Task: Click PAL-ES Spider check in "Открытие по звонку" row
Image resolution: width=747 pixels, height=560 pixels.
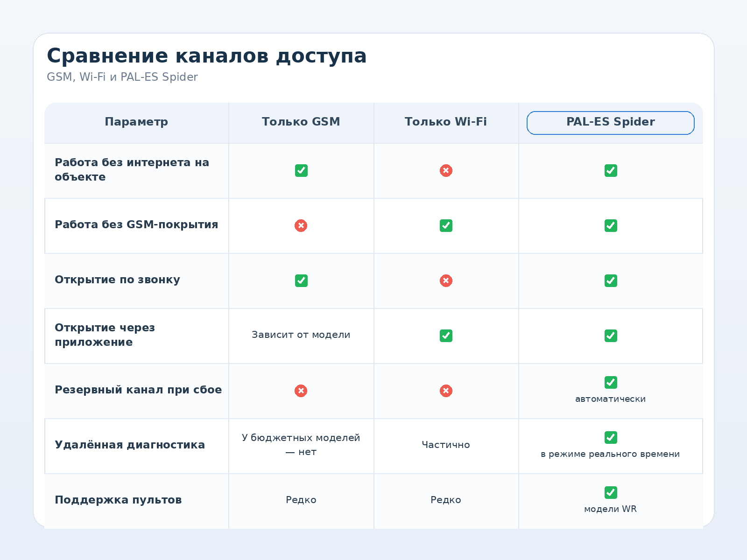Action: 611,280
